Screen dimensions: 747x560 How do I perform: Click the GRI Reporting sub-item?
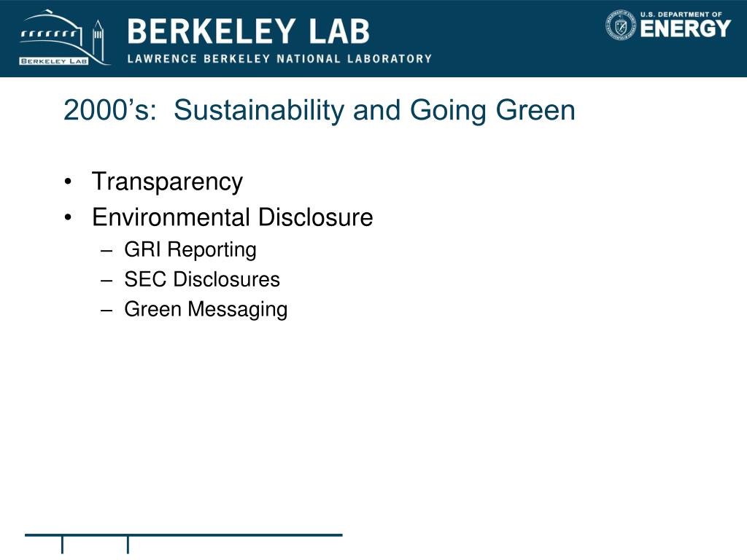[x=190, y=250]
